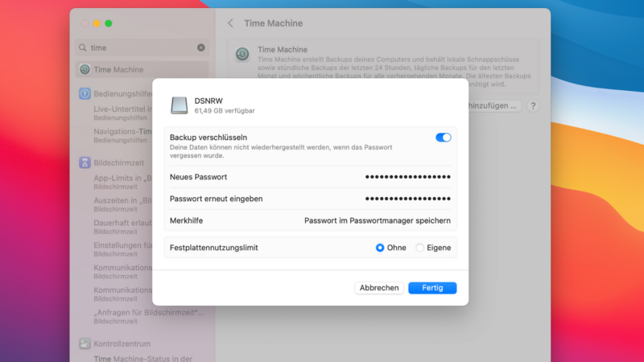644x362 pixels.
Task: Open Dauerhaft erlaub search result
Action: tap(123, 227)
